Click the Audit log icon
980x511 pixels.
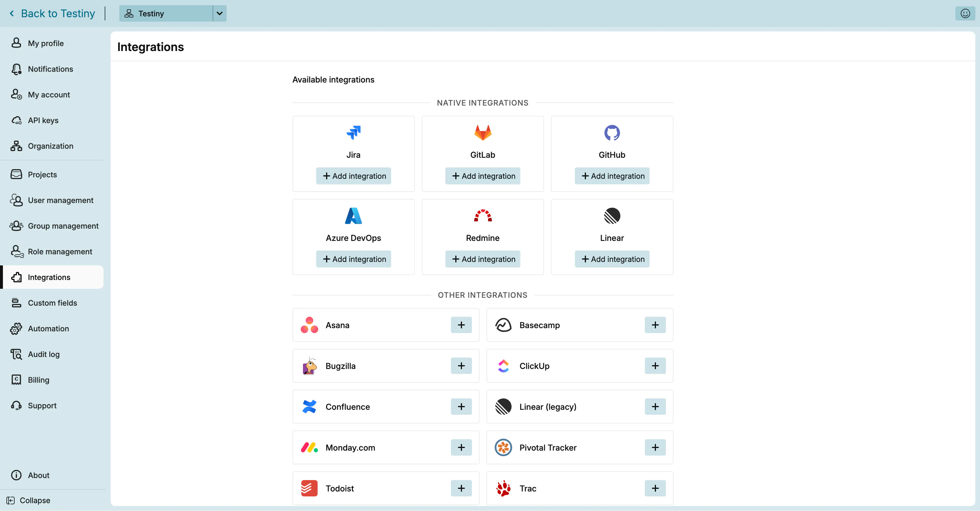click(16, 354)
